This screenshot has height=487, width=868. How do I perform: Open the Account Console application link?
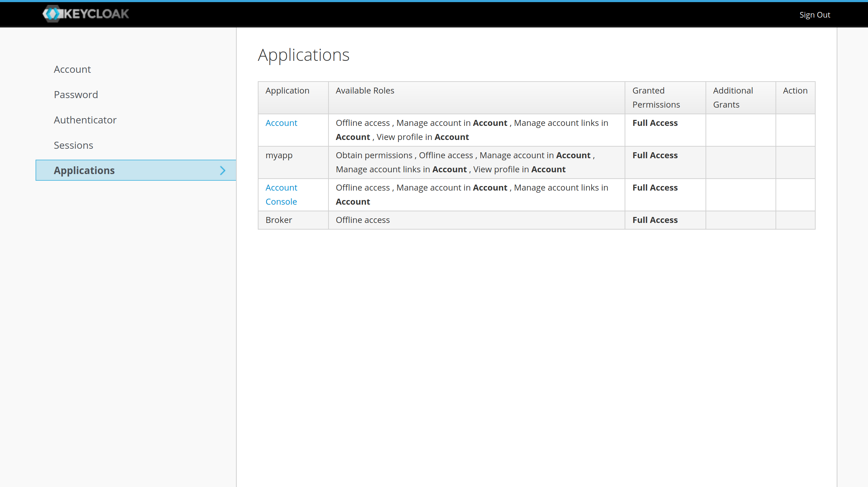[x=281, y=194]
